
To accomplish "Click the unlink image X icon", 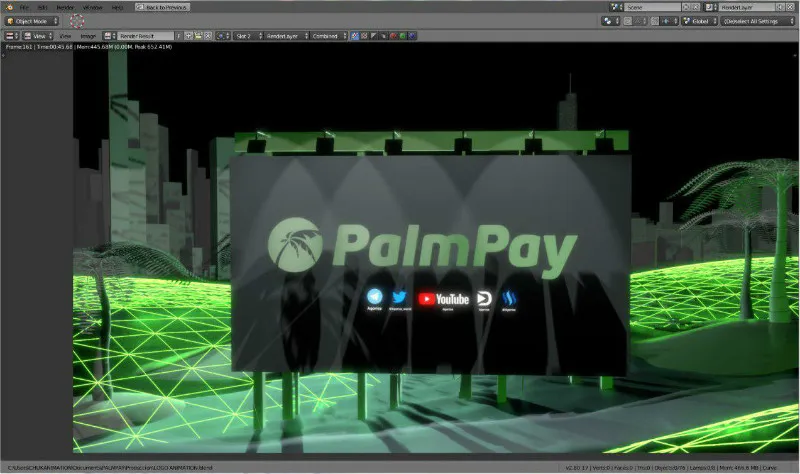I will [208, 36].
